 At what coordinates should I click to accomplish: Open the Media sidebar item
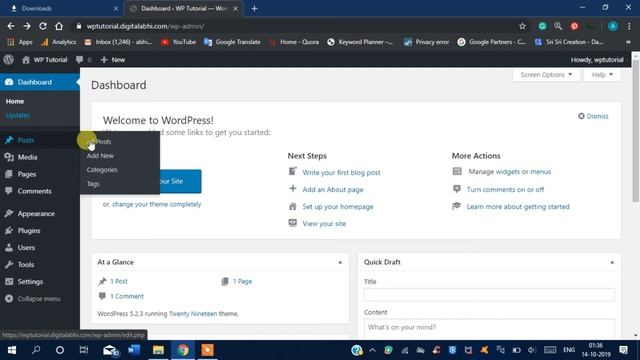[40, 157]
